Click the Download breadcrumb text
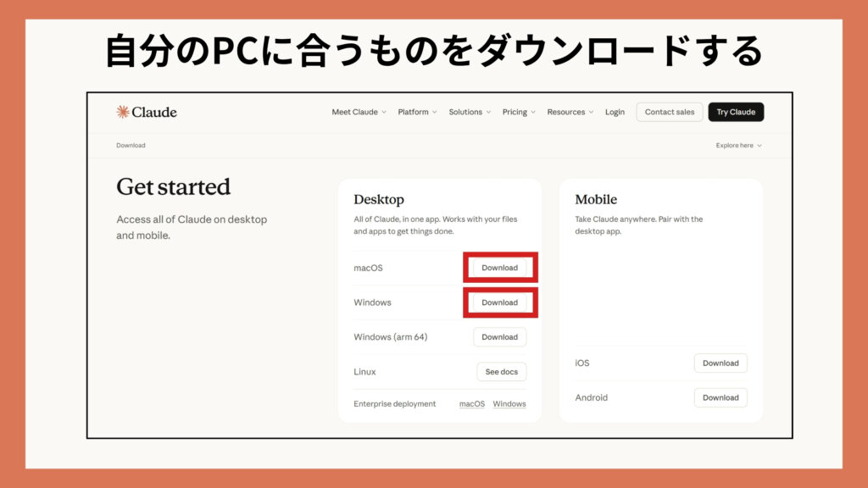This screenshot has height=488, width=868. 131,145
